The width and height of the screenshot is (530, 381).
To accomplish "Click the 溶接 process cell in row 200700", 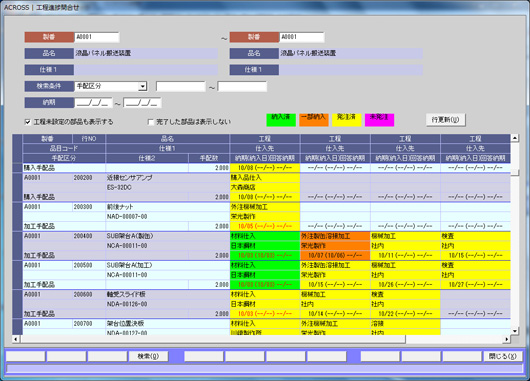I will click(x=405, y=324).
